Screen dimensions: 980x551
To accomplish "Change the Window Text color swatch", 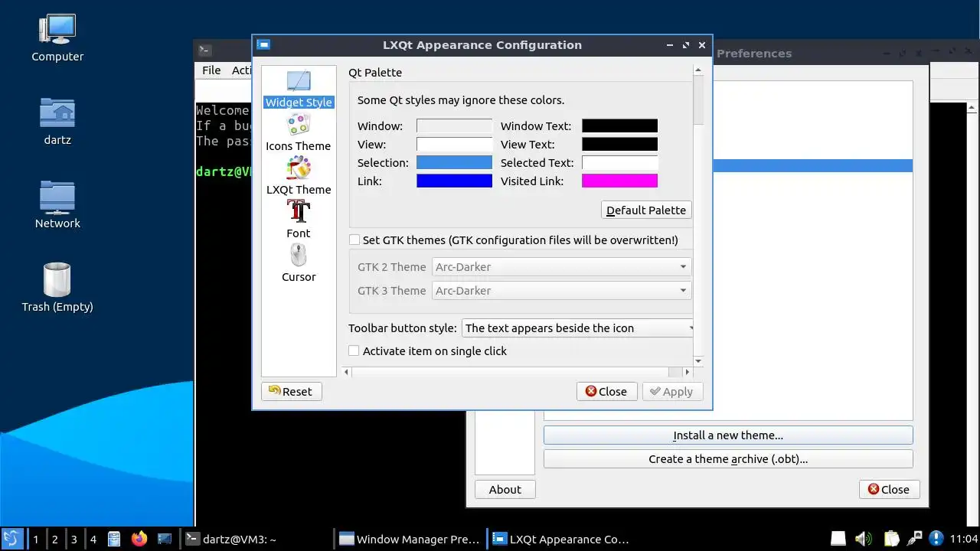I will (x=619, y=126).
